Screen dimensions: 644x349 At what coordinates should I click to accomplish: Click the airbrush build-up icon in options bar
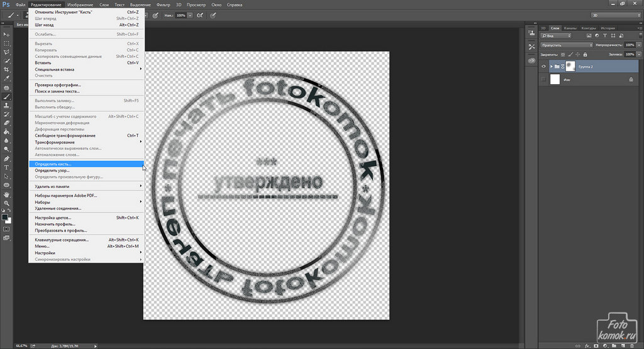[199, 16]
